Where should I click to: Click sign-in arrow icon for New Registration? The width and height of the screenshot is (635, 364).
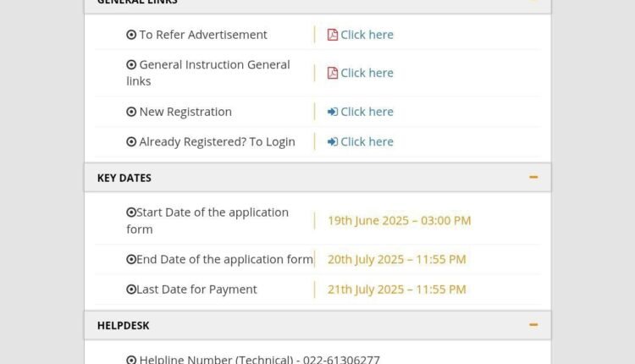click(x=333, y=112)
